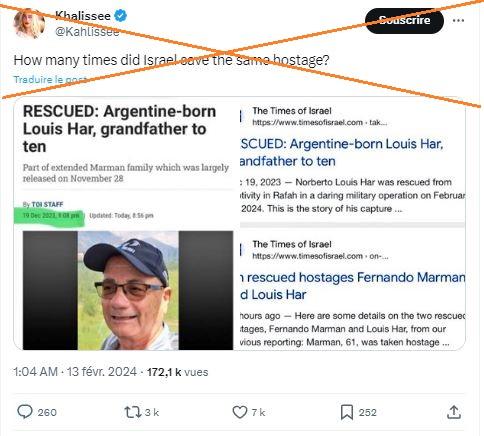484x436 pixels.
Task: Click the blue verified badge
Action: [x=120, y=16]
